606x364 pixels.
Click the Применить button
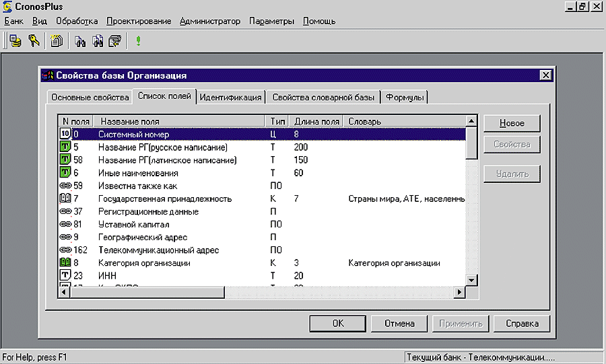[461, 324]
